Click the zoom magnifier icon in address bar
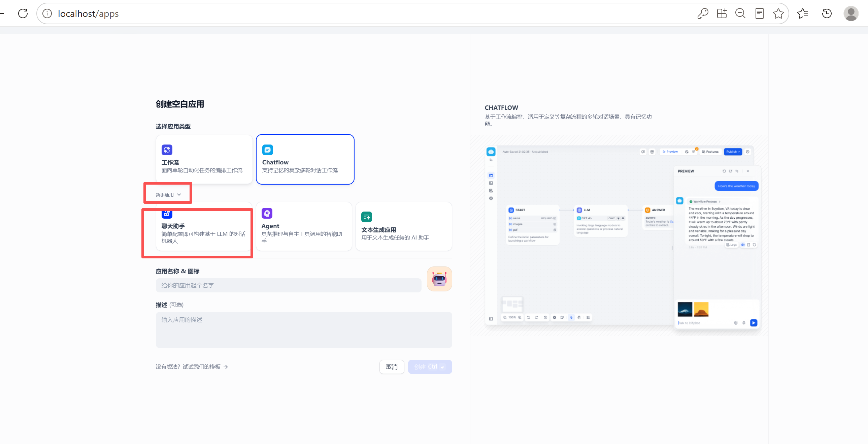The image size is (868, 444). (740, 13)
